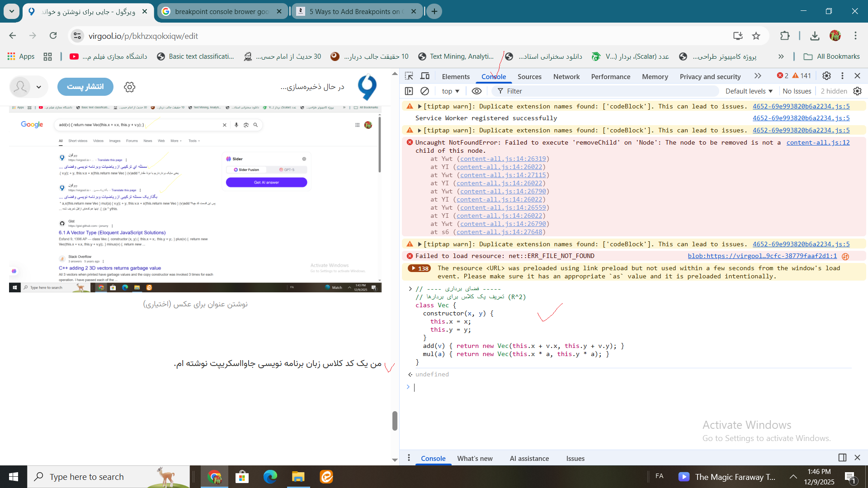Image resolution: width=868 pixels, height=488 pixels.
Task: Bookmark this page with the star icon
Action: 756,36
